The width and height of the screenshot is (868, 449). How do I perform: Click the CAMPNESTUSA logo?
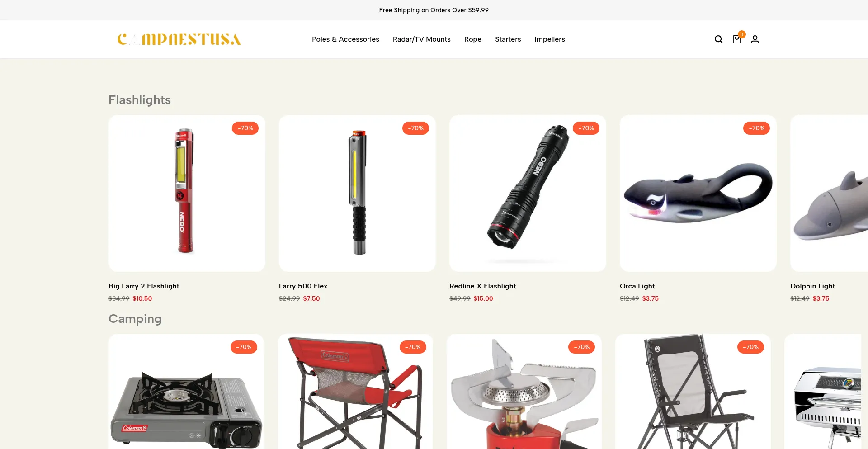point(179,39)
